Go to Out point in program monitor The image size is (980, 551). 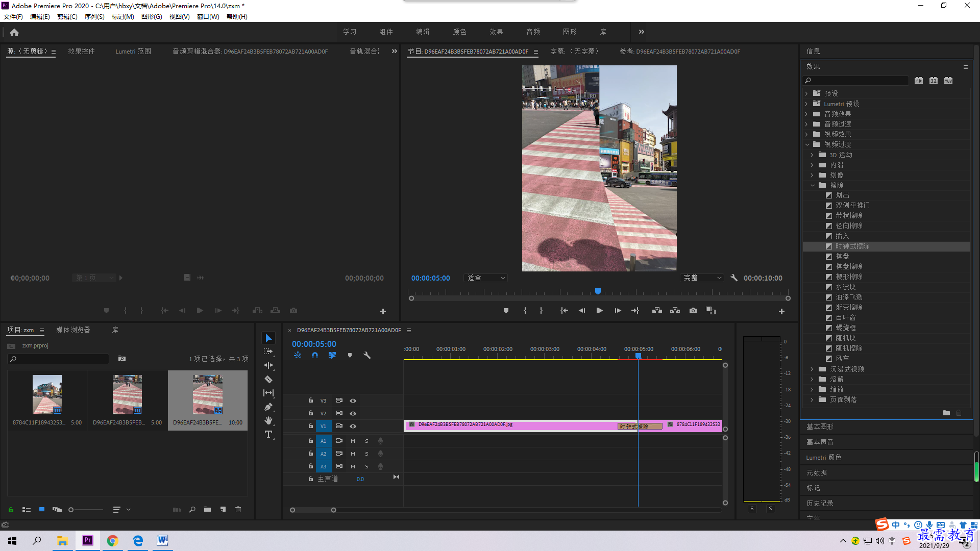[635, 311]
